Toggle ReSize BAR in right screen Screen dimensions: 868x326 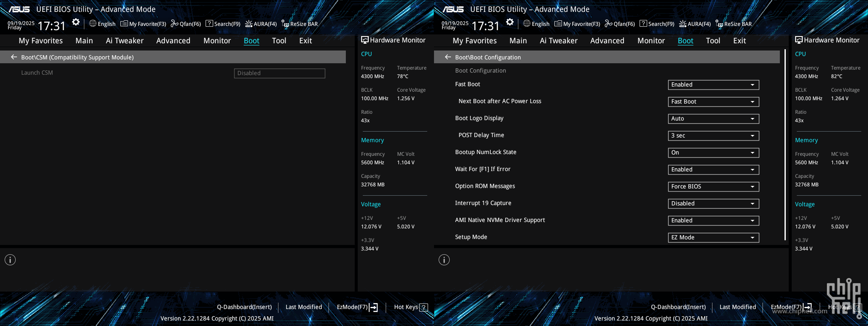(734, 24)
